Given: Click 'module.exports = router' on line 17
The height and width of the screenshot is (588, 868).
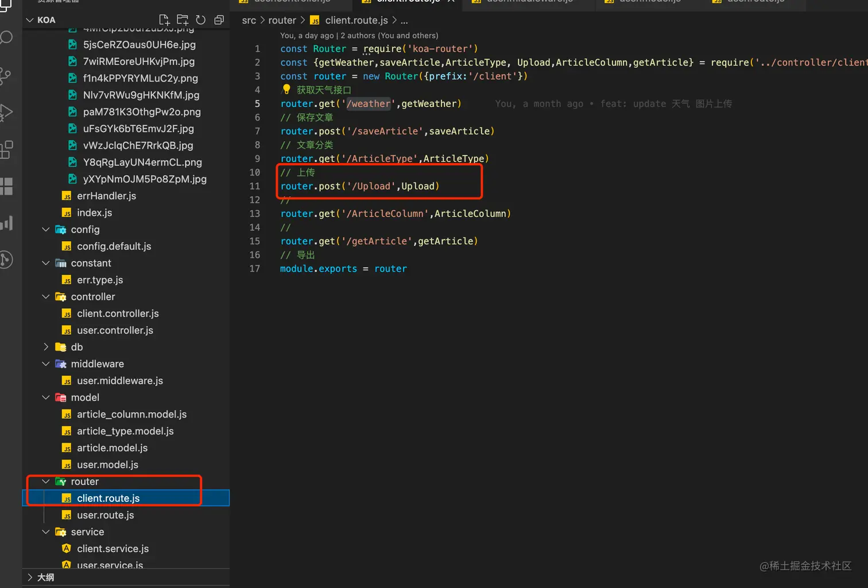Looking at the screenshot, I should (x=343, y=269).
